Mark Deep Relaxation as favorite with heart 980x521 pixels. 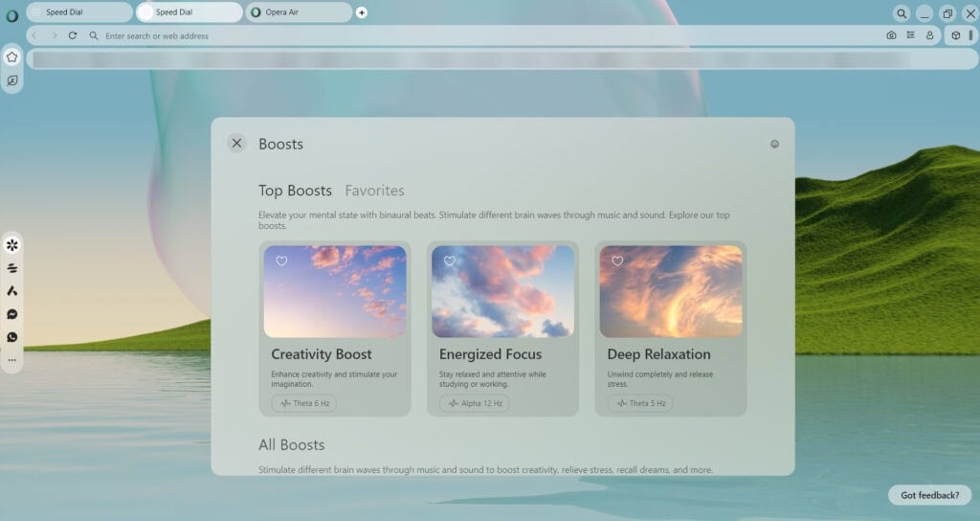617,260
